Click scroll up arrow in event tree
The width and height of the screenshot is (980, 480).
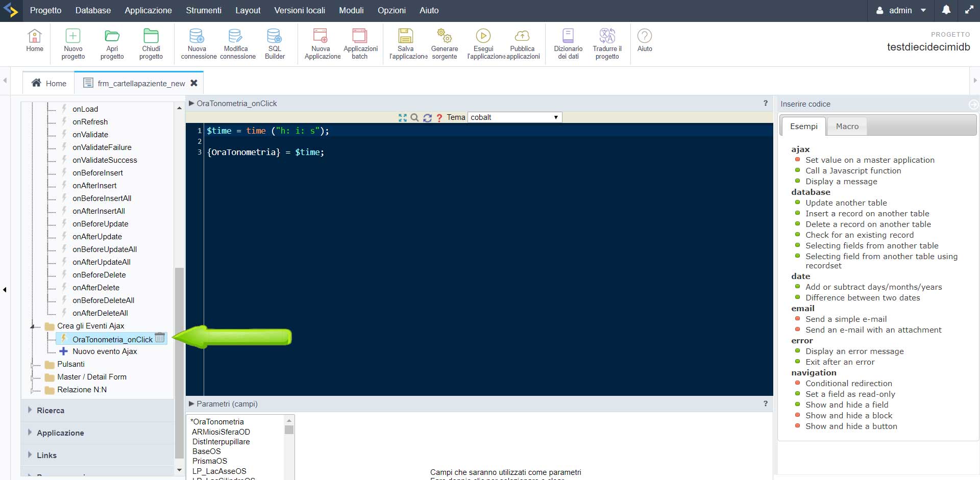[x=179, y=108]
